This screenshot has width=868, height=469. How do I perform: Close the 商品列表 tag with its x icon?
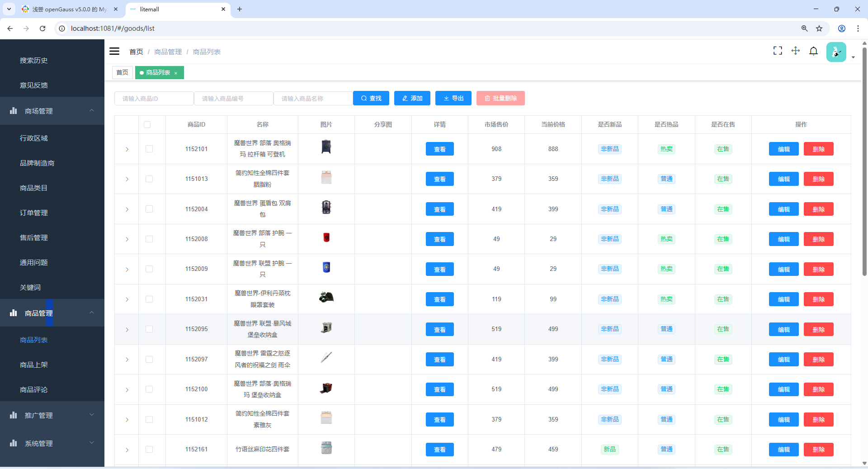176,73
